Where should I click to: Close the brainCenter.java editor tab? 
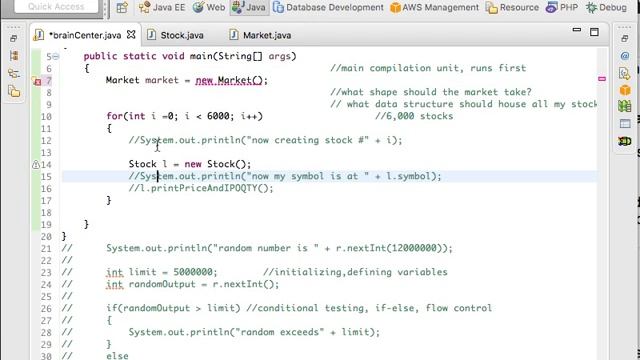coord(131,35)
